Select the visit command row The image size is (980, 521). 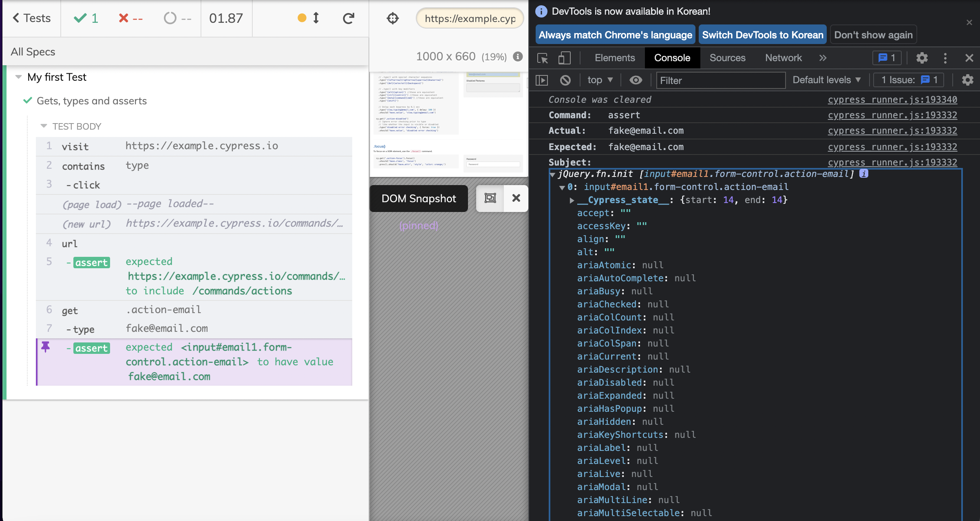pyautogui.click(x=194, y=146)
